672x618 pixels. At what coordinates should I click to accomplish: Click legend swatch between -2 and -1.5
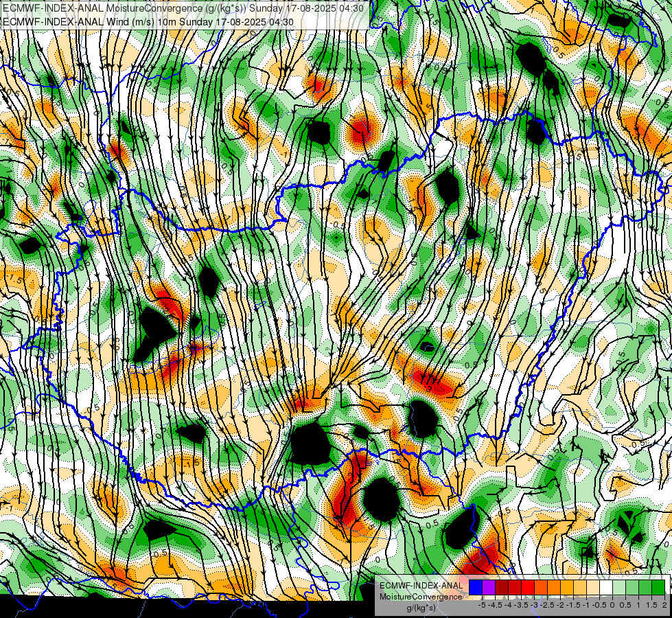coord(567,587)
